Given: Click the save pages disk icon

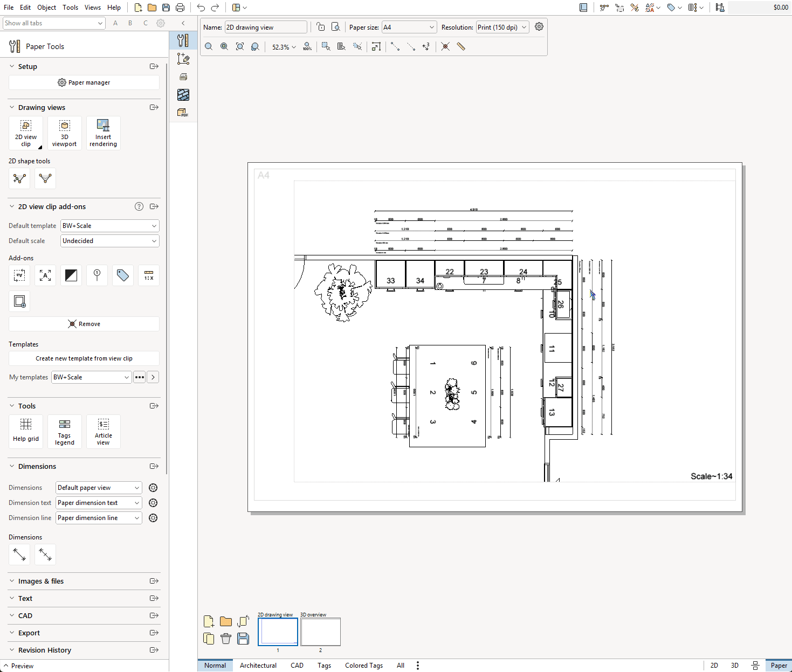Looking at the screenshot, I should [243, 639].
